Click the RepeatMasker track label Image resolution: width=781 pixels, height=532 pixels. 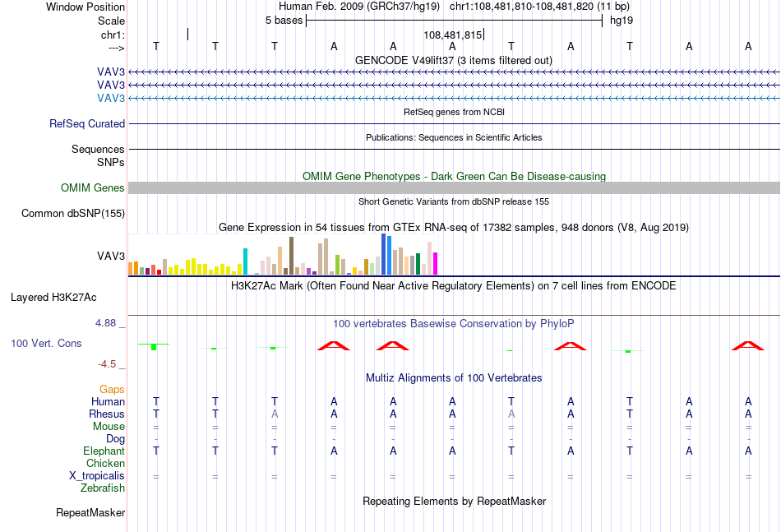[90, 512]
